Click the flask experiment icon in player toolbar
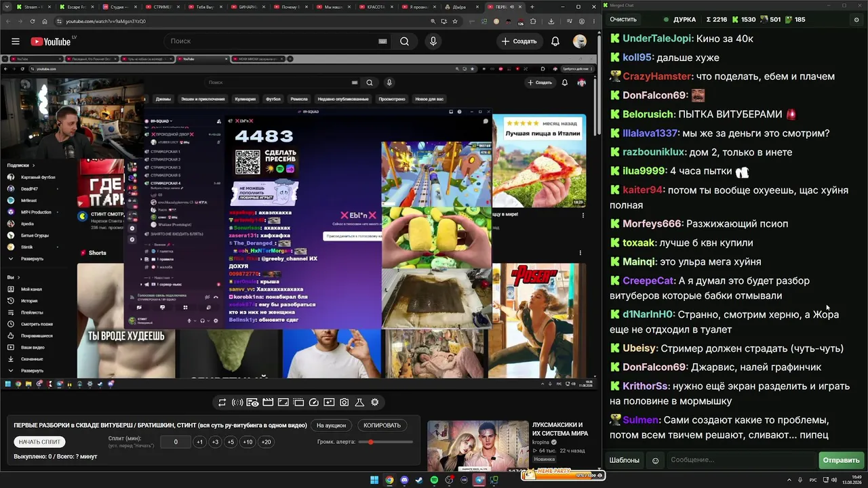 [x=359, y=403]
